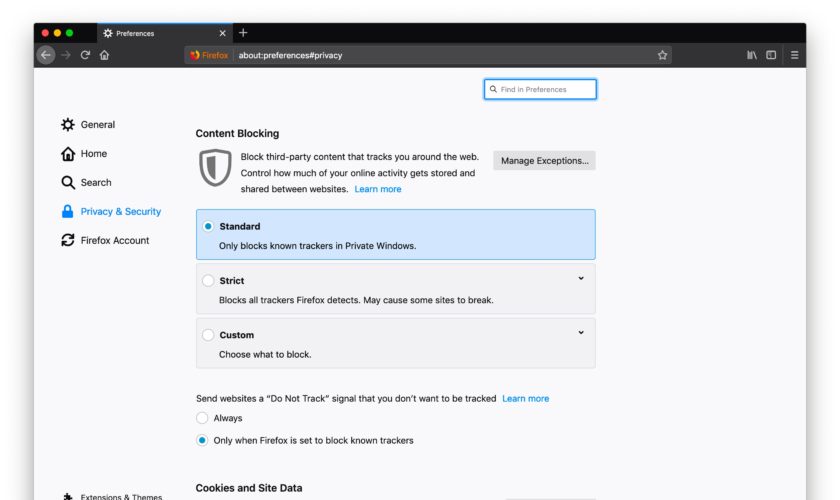The width and height of the screenshot is (840, 500).
Task: Open the Library icon in the toolbar
Action: click(x=752, y=55)
